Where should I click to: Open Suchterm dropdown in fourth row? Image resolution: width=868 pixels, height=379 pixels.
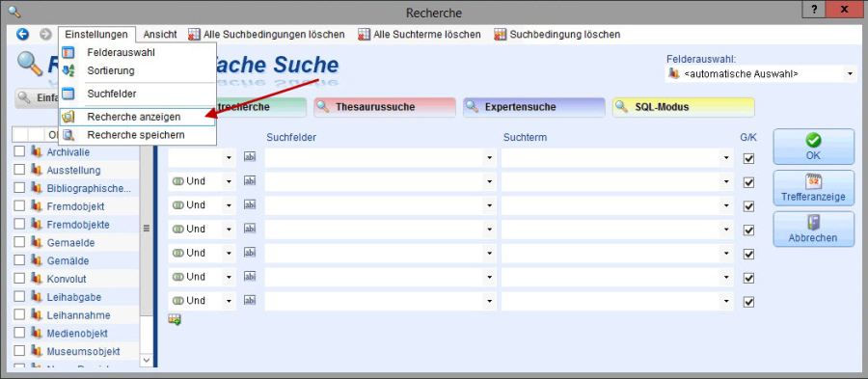click(726, 229)
